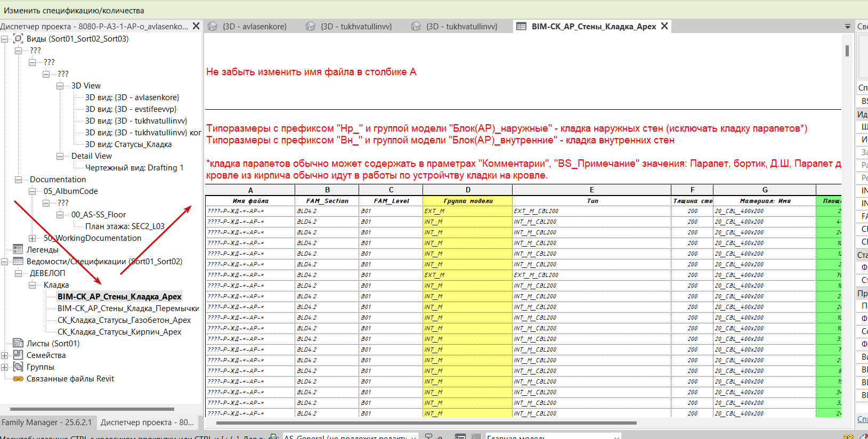Select schedule column C header

(x=391, y=190)
